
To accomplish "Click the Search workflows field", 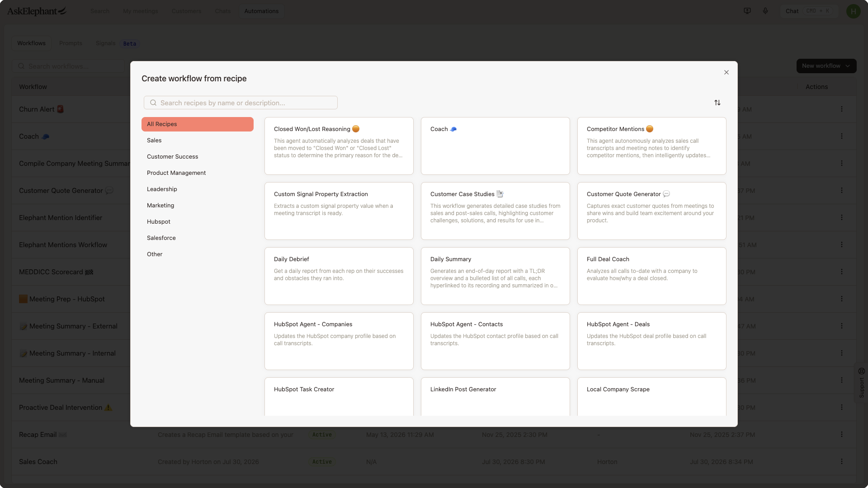I will [x=68, y=66].
